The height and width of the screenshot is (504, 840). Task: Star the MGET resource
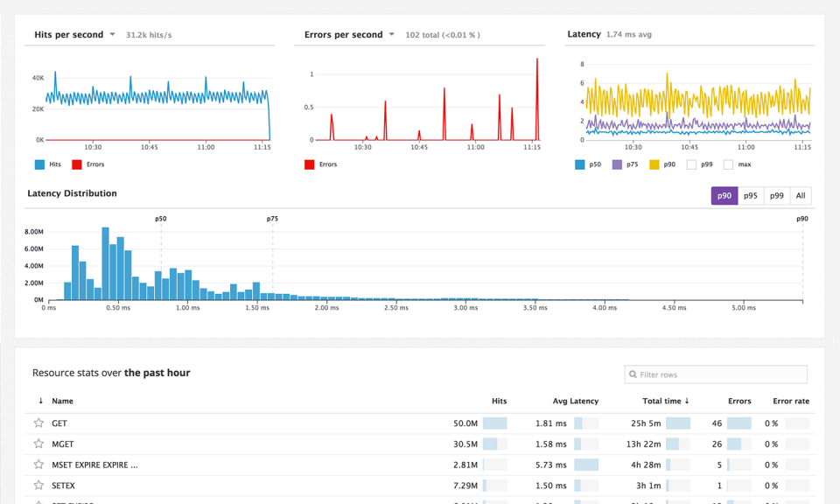click(x=37, y=444)
